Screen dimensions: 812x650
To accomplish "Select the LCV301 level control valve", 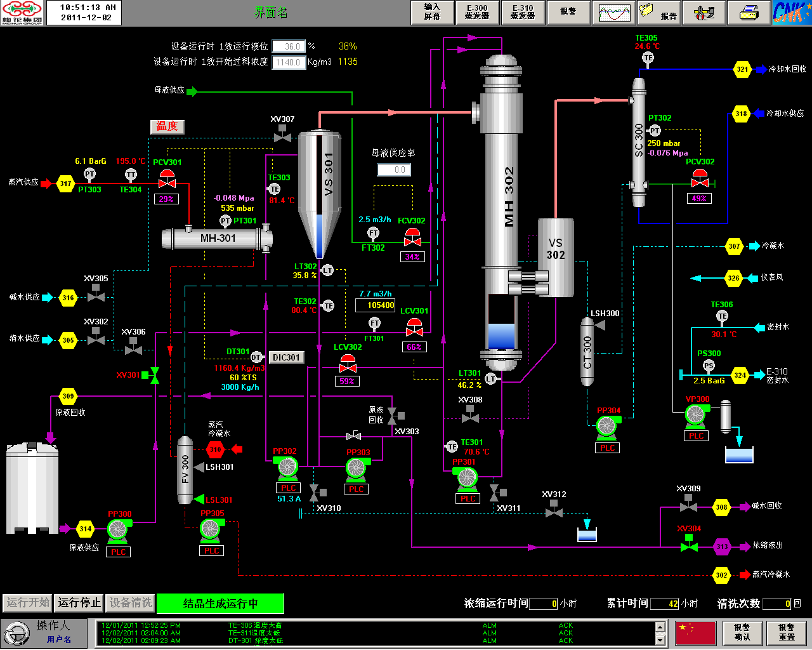I will coord(414,328).
